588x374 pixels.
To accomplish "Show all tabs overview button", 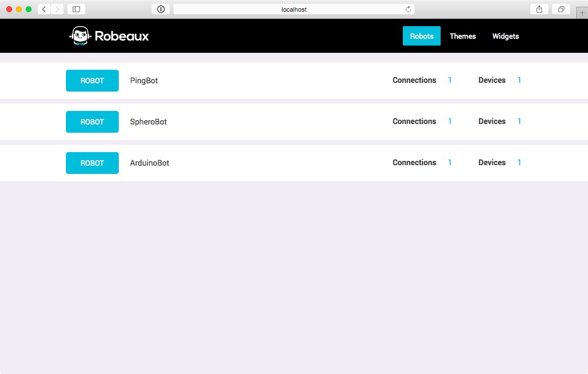I will 561,9.
